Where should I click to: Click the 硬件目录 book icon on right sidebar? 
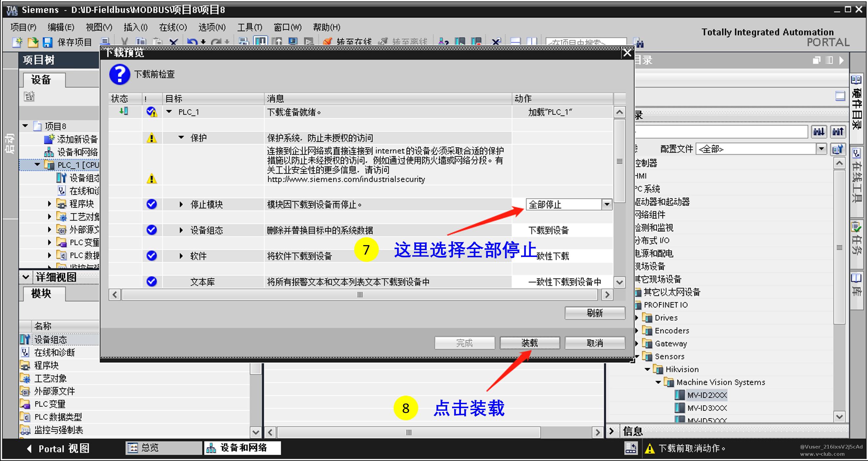tap(856, 80)
